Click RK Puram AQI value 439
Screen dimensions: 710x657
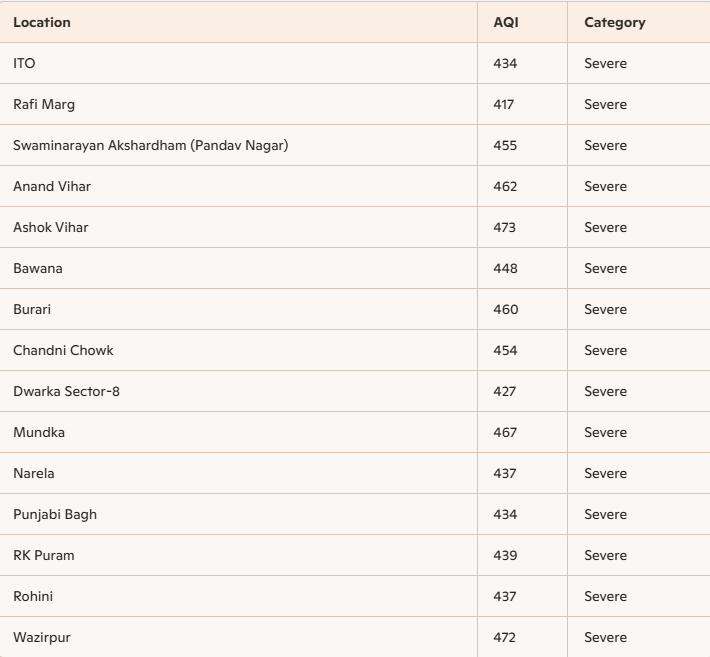coord(505,556)
